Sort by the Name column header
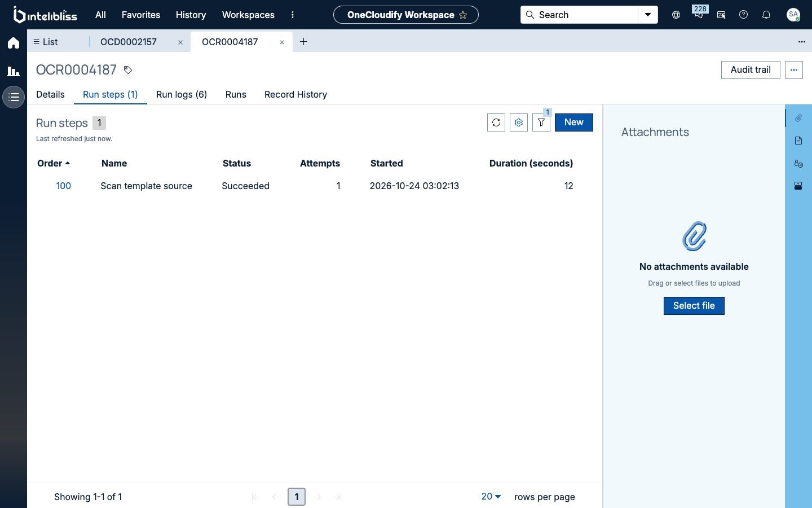Viewport: 812px width, 508px height. [x=114, y=163]
